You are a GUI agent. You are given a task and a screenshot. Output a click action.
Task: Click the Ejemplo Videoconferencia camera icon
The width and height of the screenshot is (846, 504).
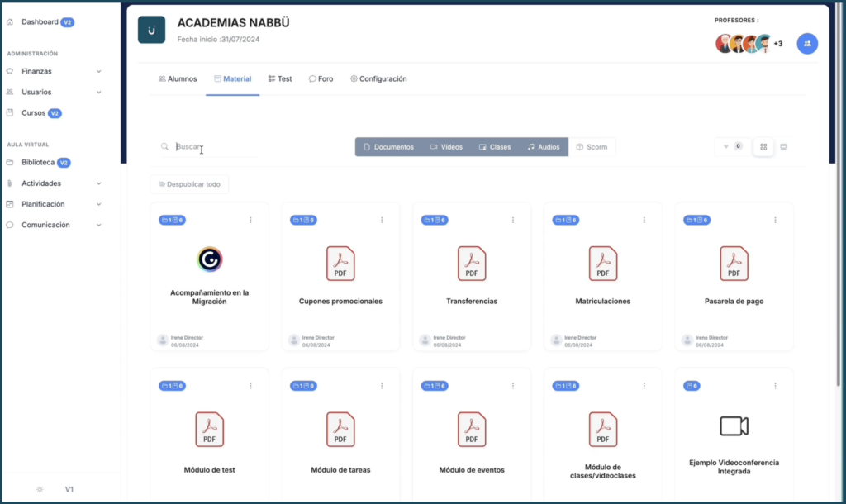point(734,426)
